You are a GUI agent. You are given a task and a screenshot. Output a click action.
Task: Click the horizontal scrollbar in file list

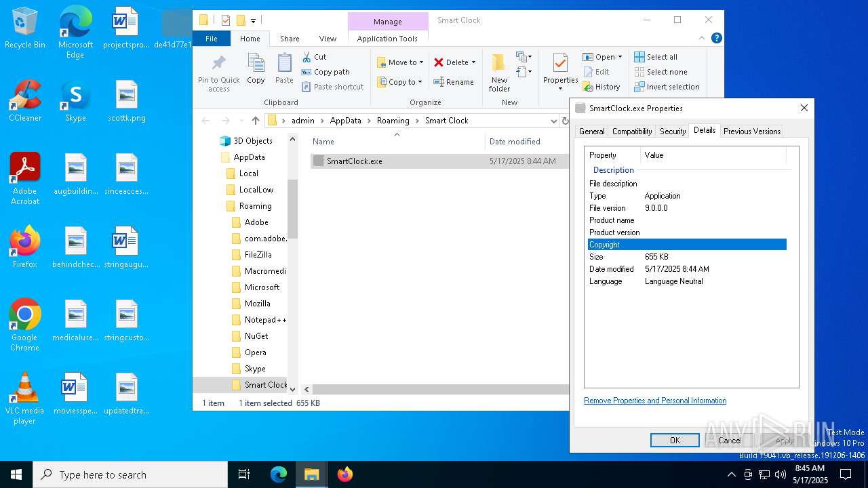(x=441, y=390)
